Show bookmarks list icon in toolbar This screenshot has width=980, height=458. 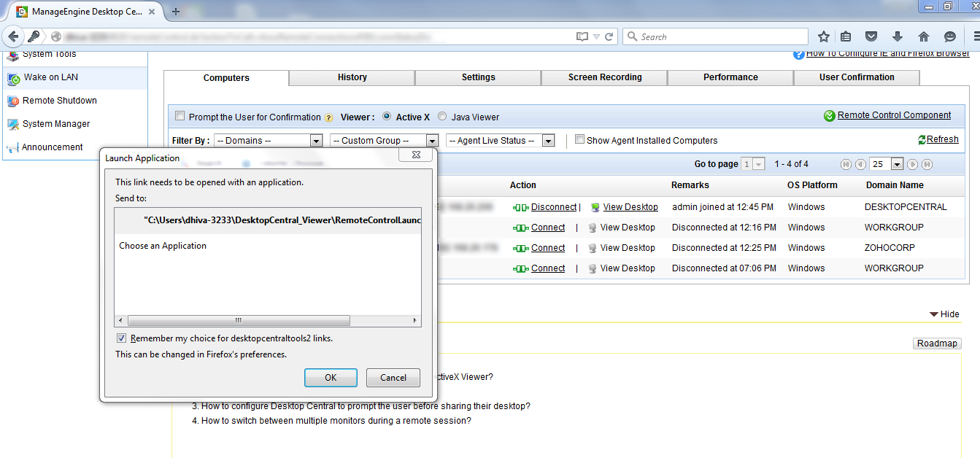point(846,36)
